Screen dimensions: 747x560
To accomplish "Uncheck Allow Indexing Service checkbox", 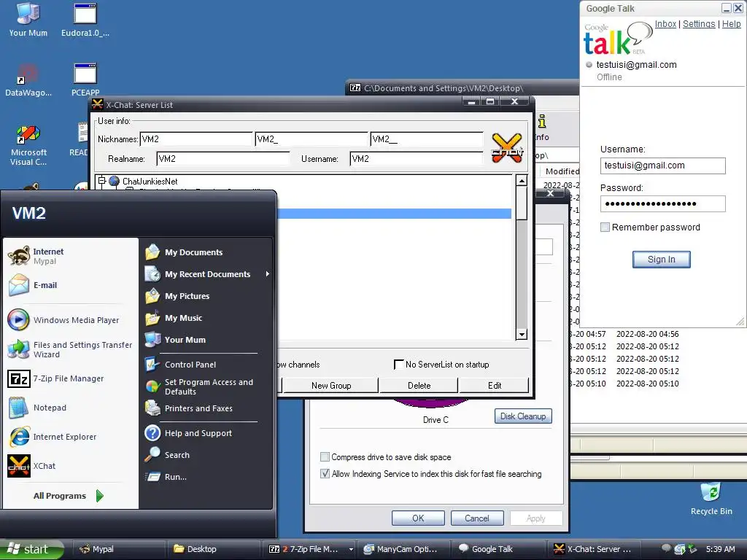I will click(325, 474).
